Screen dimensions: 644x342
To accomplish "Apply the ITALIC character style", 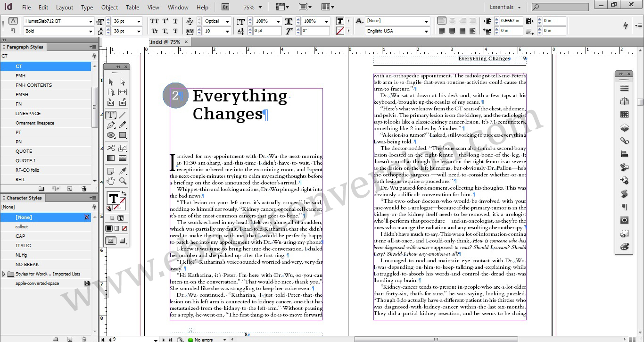I will [23, 246].
